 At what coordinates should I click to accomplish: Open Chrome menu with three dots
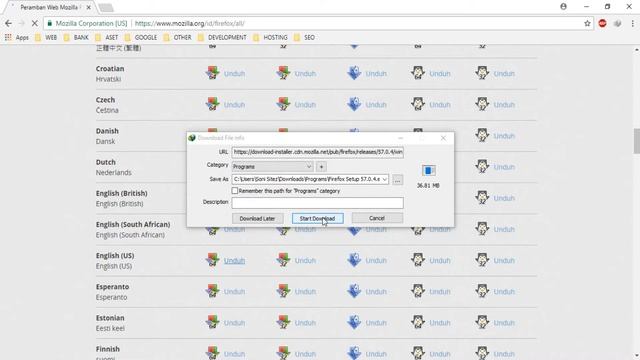[633, 24]
